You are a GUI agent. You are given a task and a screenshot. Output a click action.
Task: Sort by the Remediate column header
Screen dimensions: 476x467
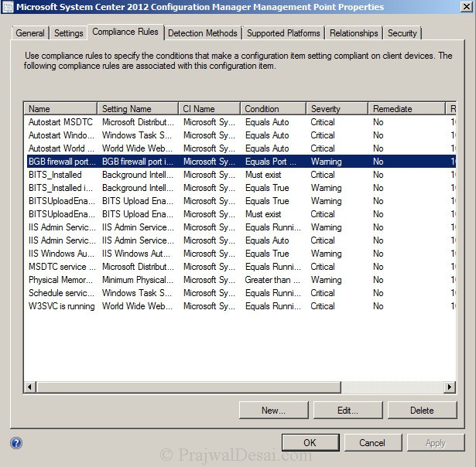[406, 108]
